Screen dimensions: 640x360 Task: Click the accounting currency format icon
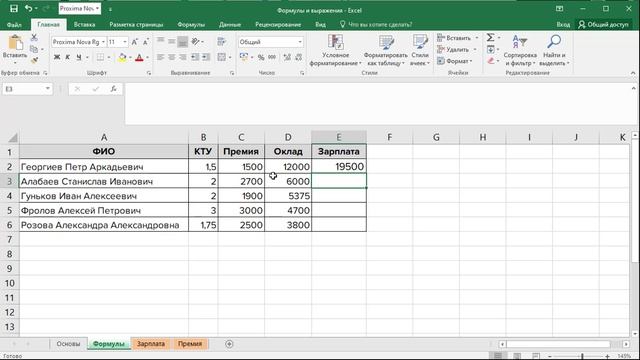pos(244,57)
